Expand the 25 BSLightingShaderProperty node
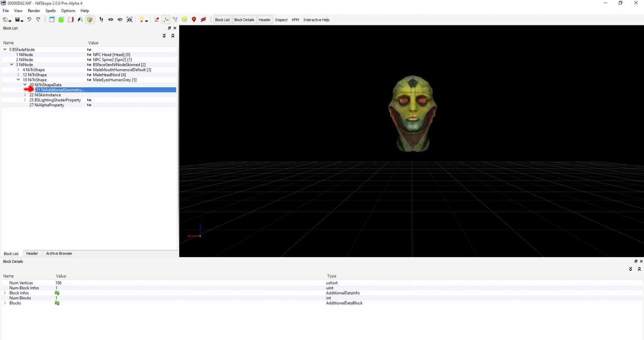Image resolution: width=644 pixels, height=340 pixels. tap(25, 100)
